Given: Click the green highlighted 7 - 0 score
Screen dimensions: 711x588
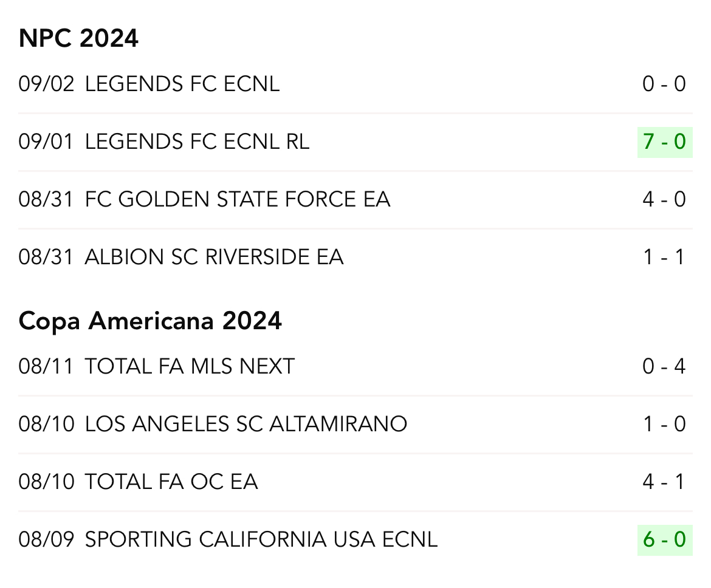Looking at the screenshot, I should click(x=664, y=142).
